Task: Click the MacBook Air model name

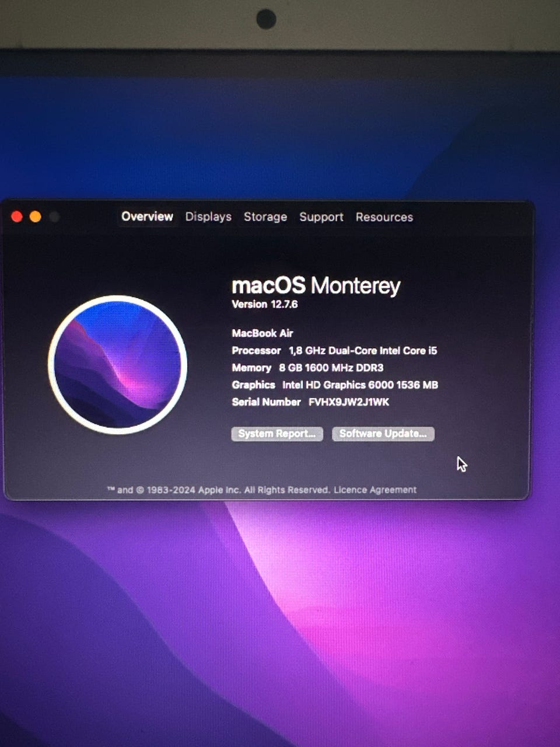Action: tap(262, 333)
